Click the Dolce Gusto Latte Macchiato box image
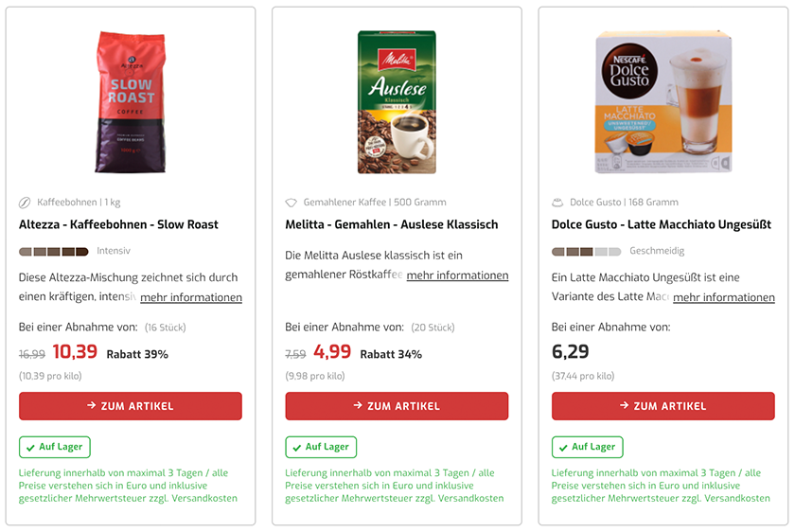 tap(663, 102)
